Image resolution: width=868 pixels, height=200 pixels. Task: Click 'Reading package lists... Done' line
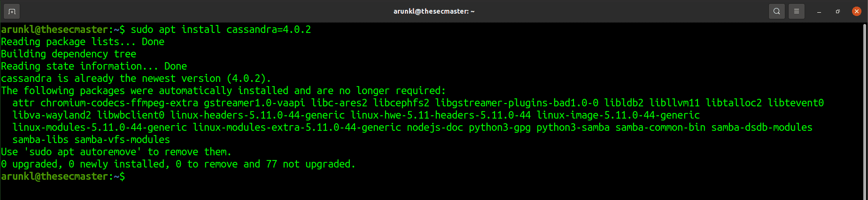coord(83,42)
